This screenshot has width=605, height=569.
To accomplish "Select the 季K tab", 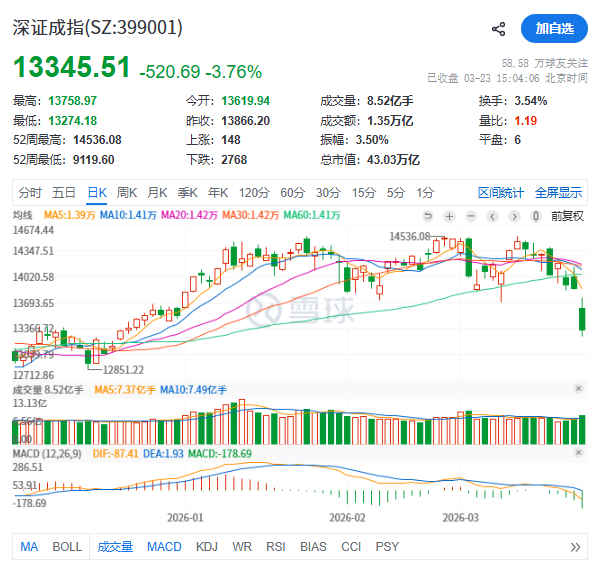I will (x=188, y=192).
